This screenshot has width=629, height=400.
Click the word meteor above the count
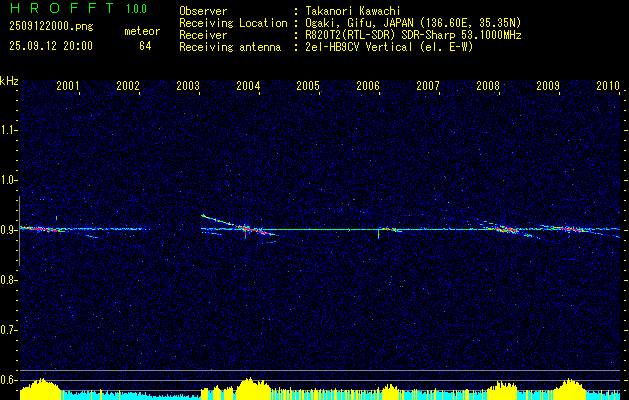(142, 31)
